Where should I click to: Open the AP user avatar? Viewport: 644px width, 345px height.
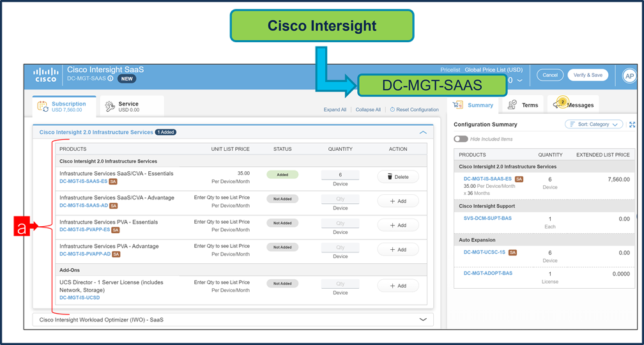pos(629,76)
